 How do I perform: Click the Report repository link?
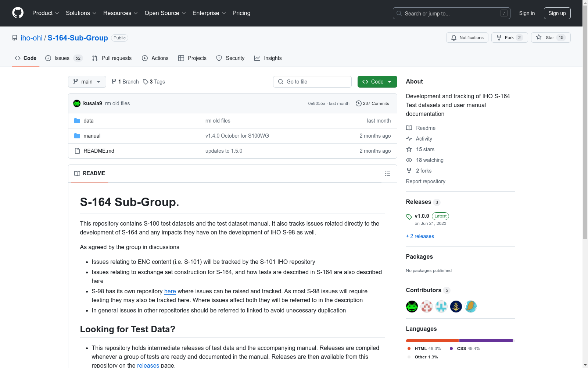click(x=426, y=181)
